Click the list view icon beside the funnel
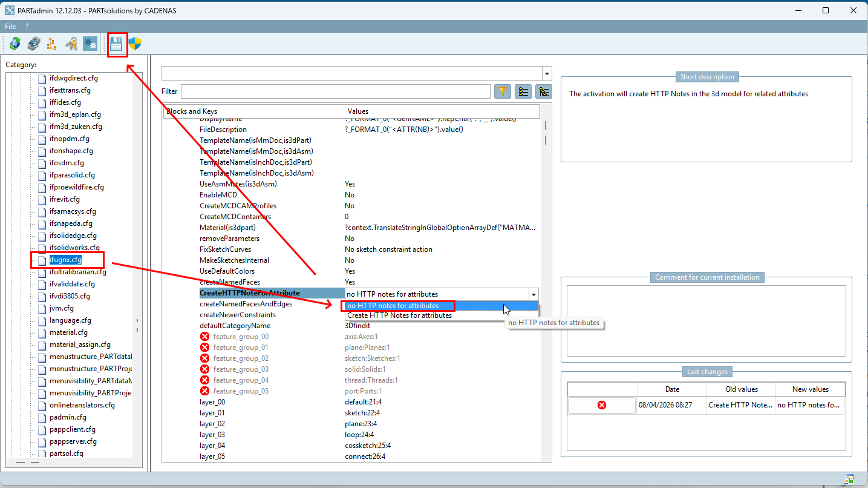Viewport: 868px width, 488px height. click(x=523, y=91)
